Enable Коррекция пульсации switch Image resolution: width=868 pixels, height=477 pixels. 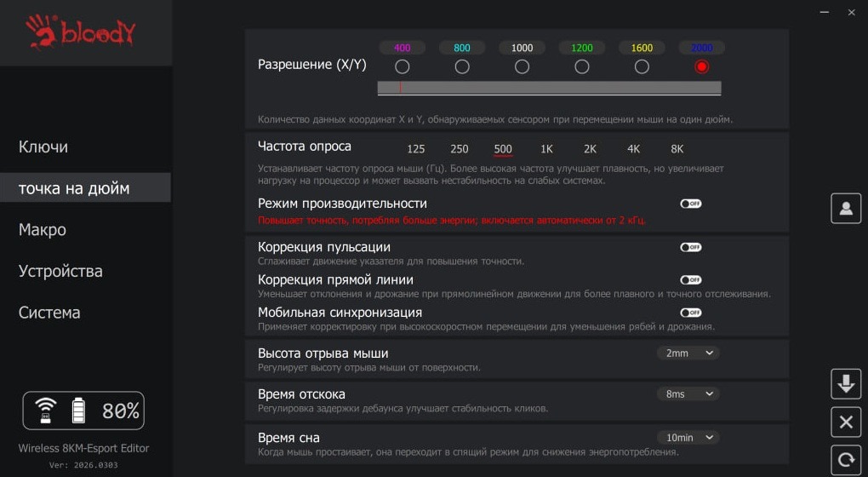point(691,247)
